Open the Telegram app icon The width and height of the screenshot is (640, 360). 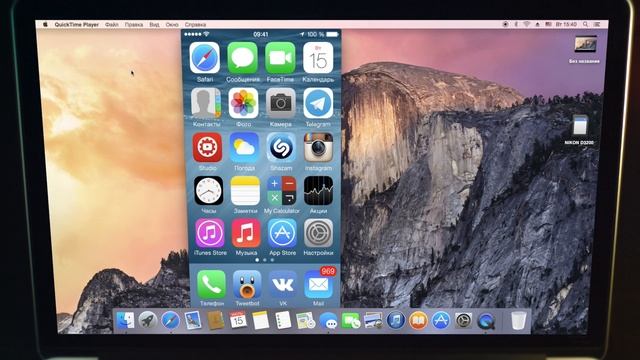tap(318, 102)
